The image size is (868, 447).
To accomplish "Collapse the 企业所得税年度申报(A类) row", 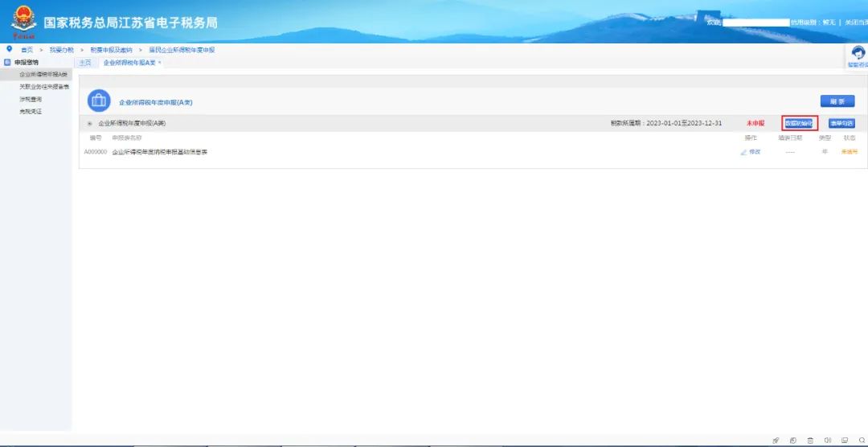I will click(90, 124).
